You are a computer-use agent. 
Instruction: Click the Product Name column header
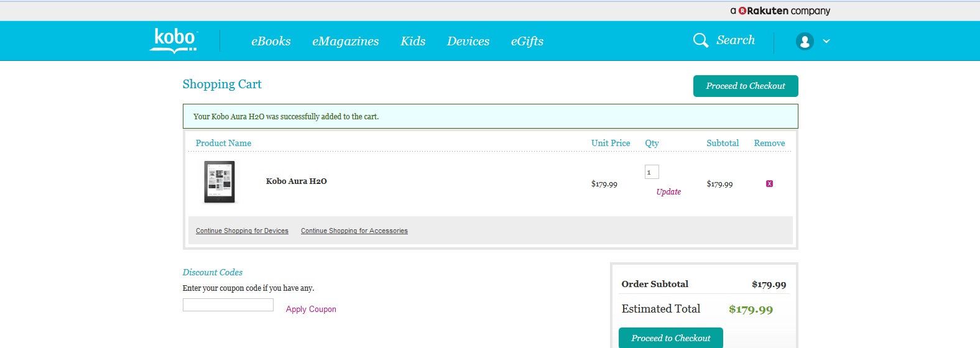[223, 143]
